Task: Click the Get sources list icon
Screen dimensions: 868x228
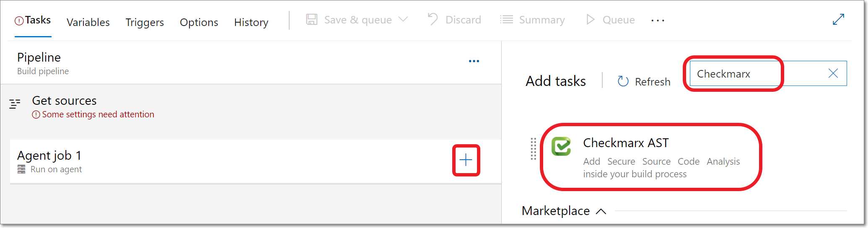Action: 15,104
